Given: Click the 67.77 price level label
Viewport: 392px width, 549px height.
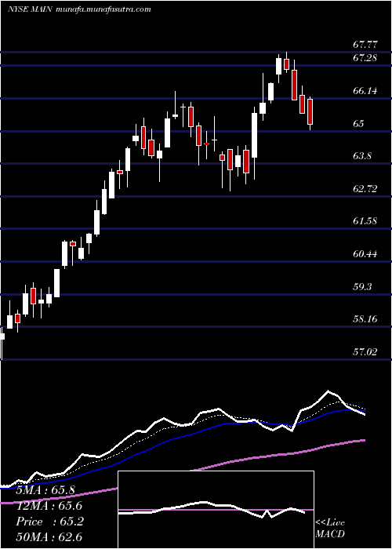Looking at the screenshot, I should 365,45.
